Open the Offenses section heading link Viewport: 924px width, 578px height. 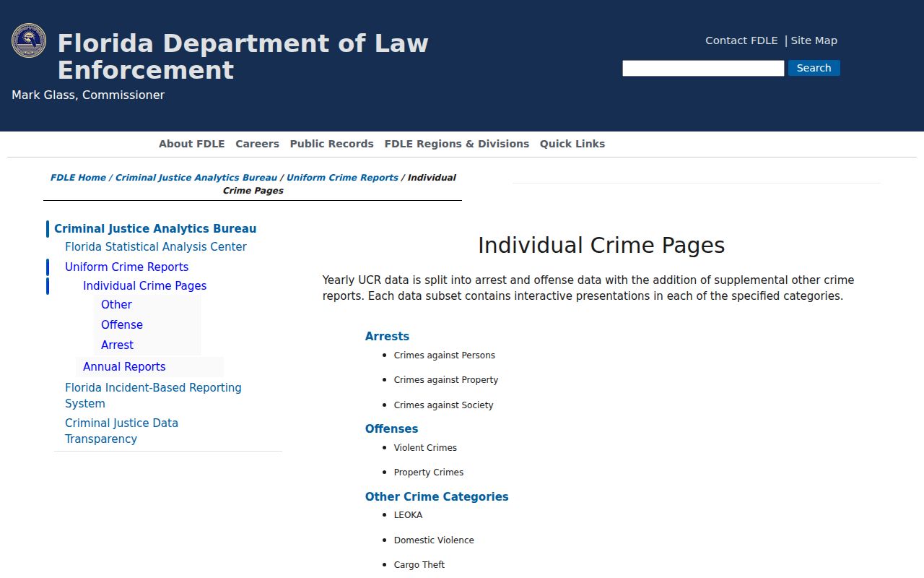[x=392, y=429]
